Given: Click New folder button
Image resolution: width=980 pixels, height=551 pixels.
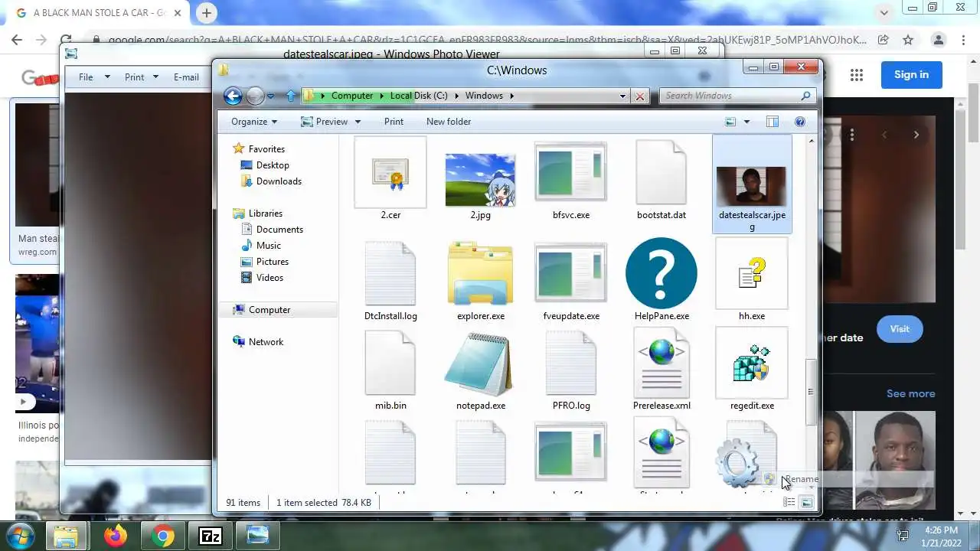Looking at the screenshot, I should point(449,122).
